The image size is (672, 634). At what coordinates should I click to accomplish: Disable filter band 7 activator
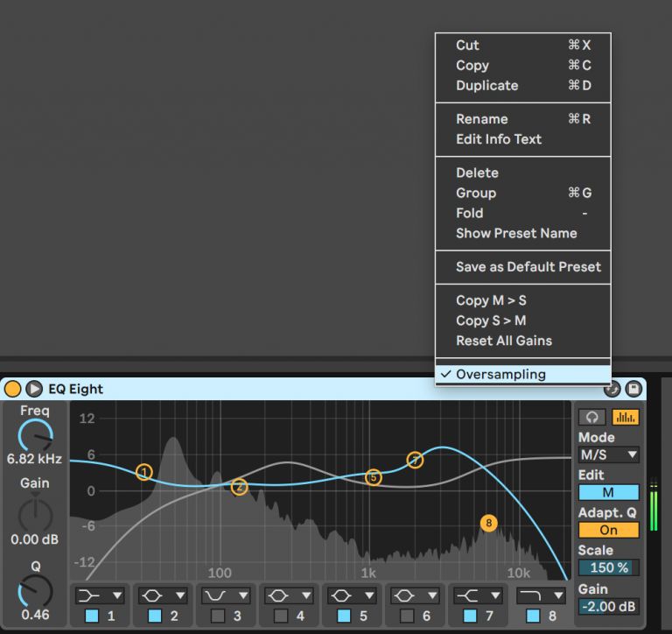click(470, 616)
